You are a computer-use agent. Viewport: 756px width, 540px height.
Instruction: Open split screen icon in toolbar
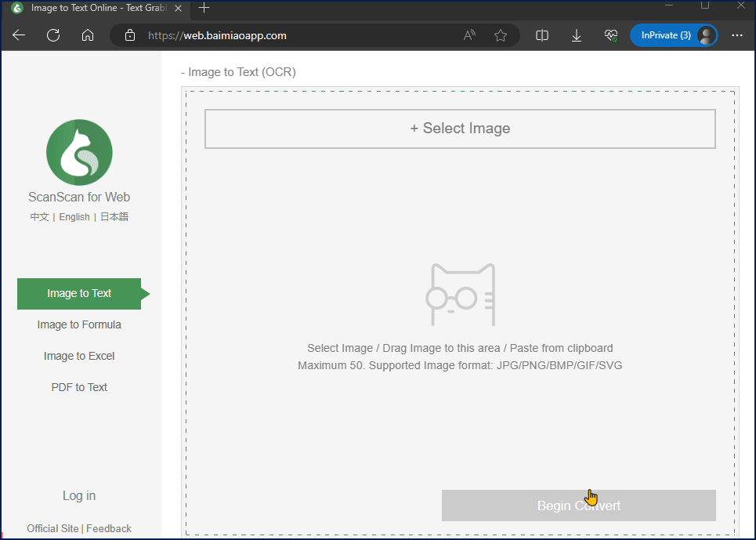[x=542, y=35]
